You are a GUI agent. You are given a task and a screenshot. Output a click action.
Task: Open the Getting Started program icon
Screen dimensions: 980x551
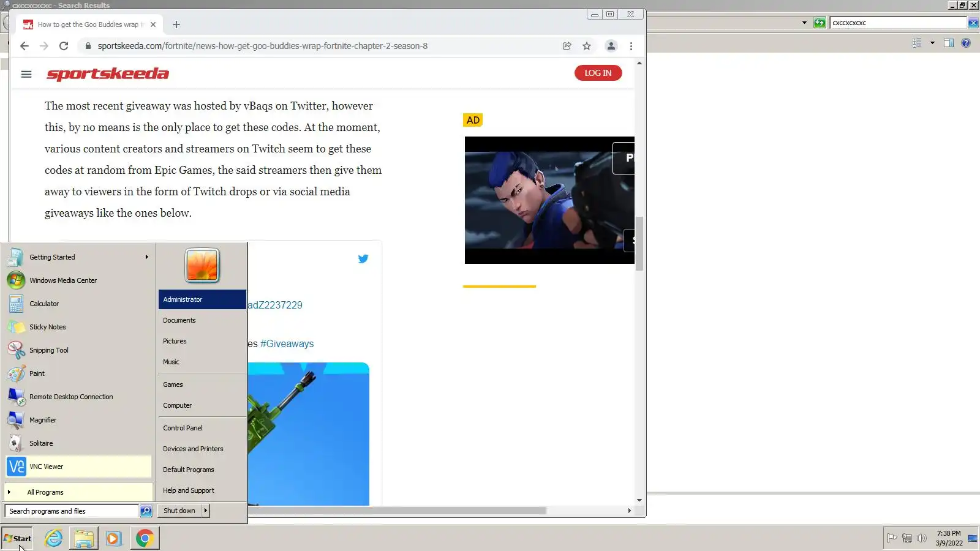click(x=16, y=257)
